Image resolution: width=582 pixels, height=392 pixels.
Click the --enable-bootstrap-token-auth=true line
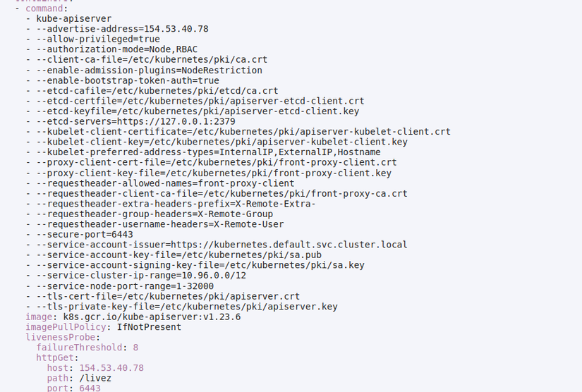(x=128, y=80)
